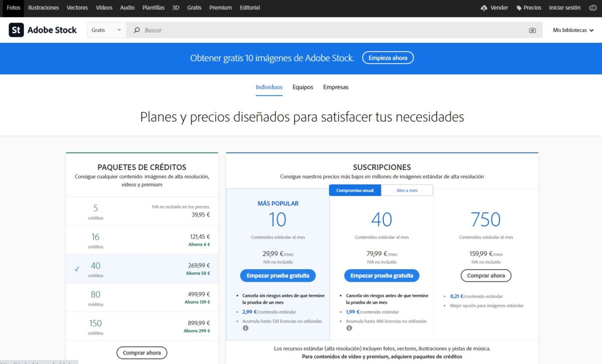This screenshot has width=602, height=364.
Task: Click the PAQUETES DE CRÉDITOS heading
Action: 142,167
